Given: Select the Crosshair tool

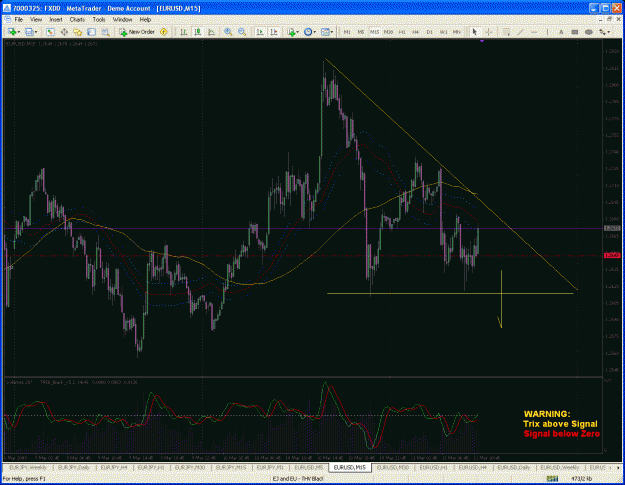Looking at the screenshot, I should tap(489, 32).
